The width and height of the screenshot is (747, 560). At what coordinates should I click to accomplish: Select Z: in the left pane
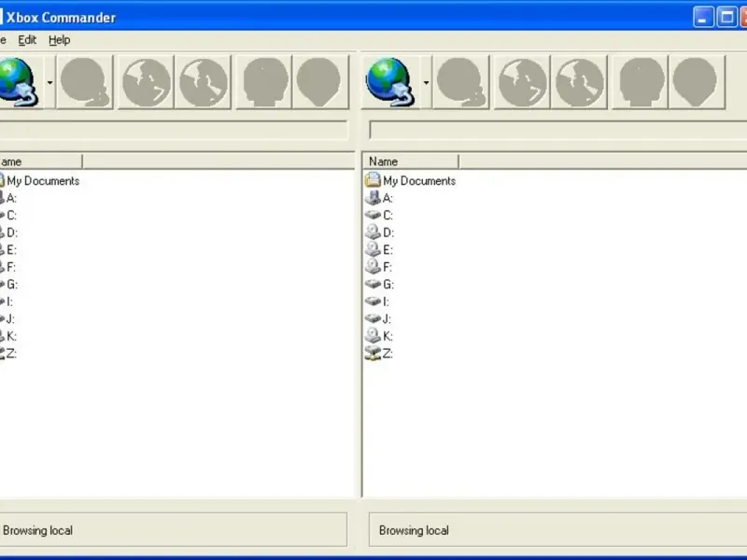8,354
